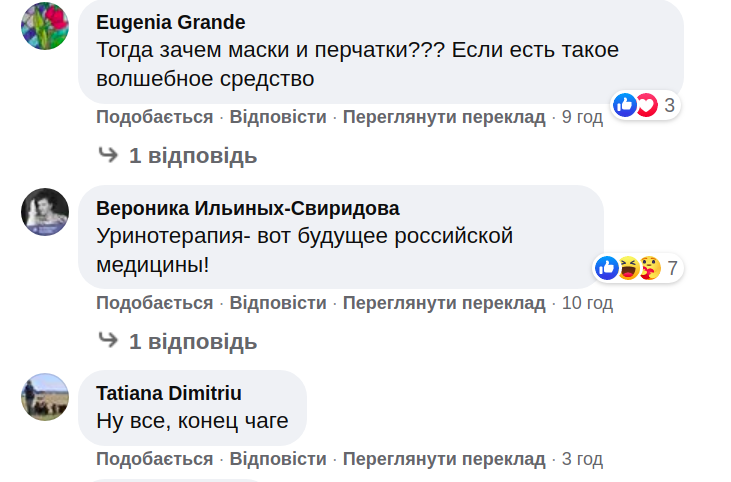Reply to Eugenia's comment with Відповісти
731x482 pixels.
(278, 117)
